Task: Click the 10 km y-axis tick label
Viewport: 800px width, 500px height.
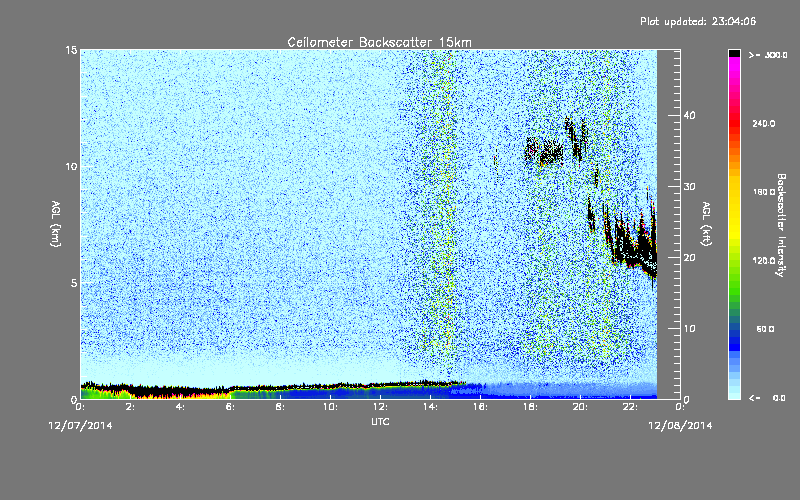Action: (71, 167)
